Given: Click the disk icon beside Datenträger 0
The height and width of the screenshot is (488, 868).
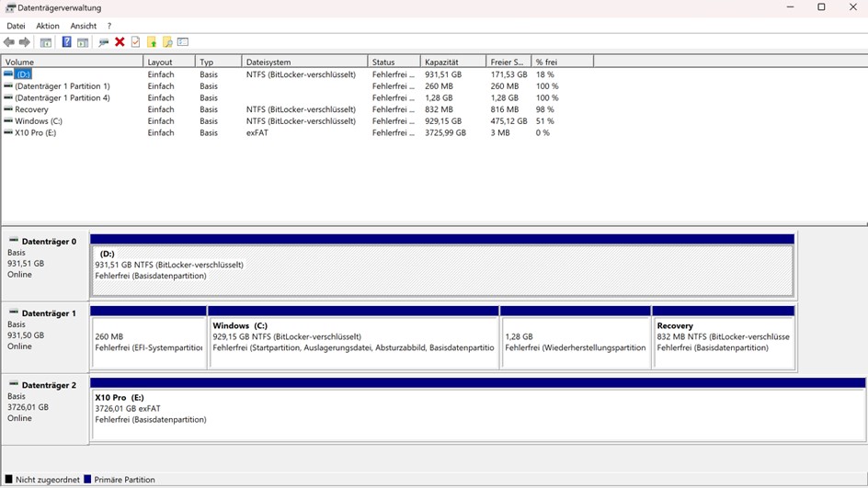Looking at the screenshot, I should coord(14,240).
